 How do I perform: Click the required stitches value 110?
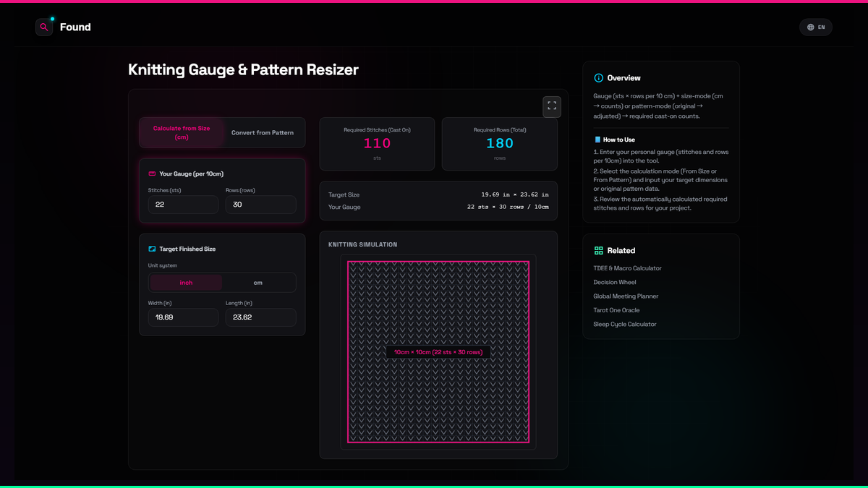coord(377,144)
